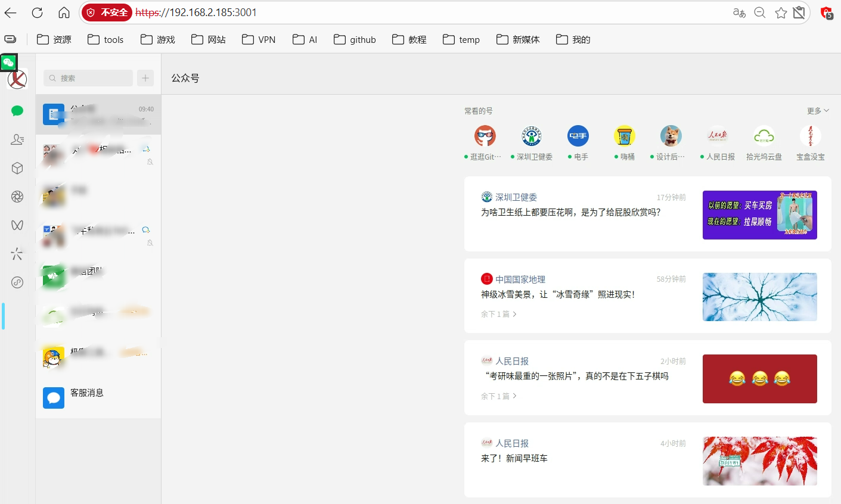Open the contacts icon in sidebar
Screen dimensions: 841x504
[17, 139]
